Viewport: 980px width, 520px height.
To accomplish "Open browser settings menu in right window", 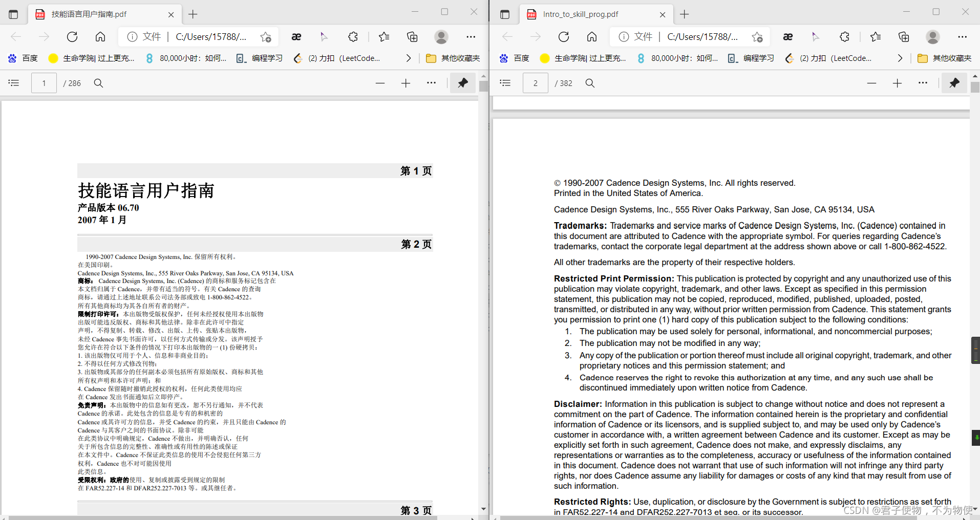I will coord(962,37).
